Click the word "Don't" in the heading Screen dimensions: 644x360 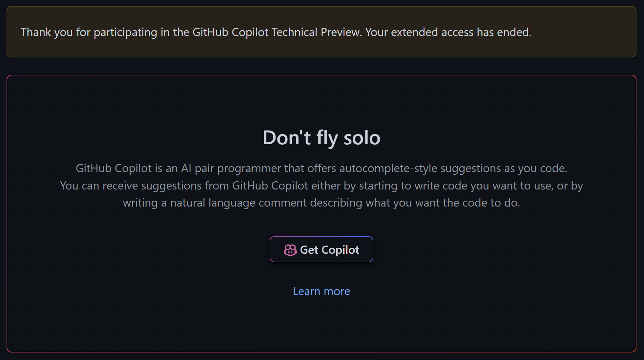point(287,137)
